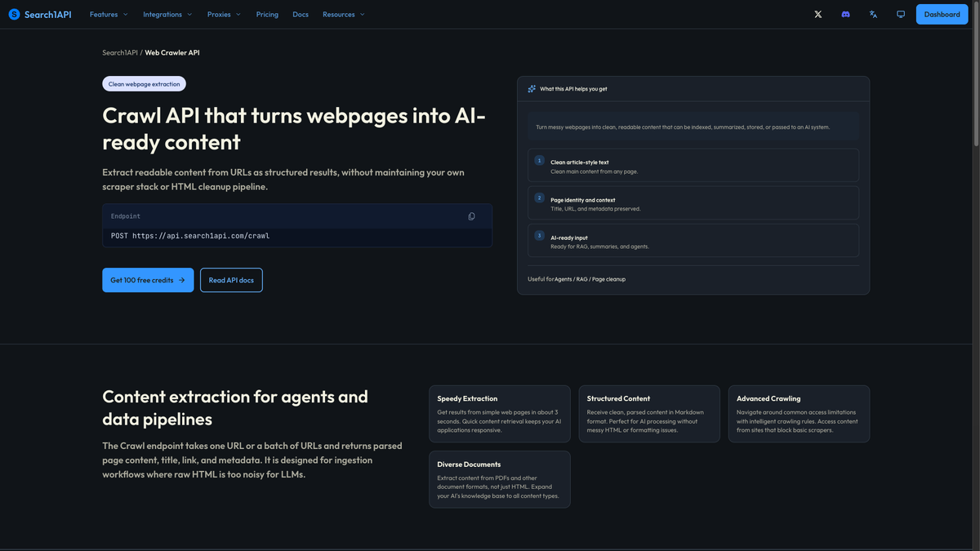Expand the Proxies menu
The width and height of the screenshot is (980, 551).
click(224, 14)
